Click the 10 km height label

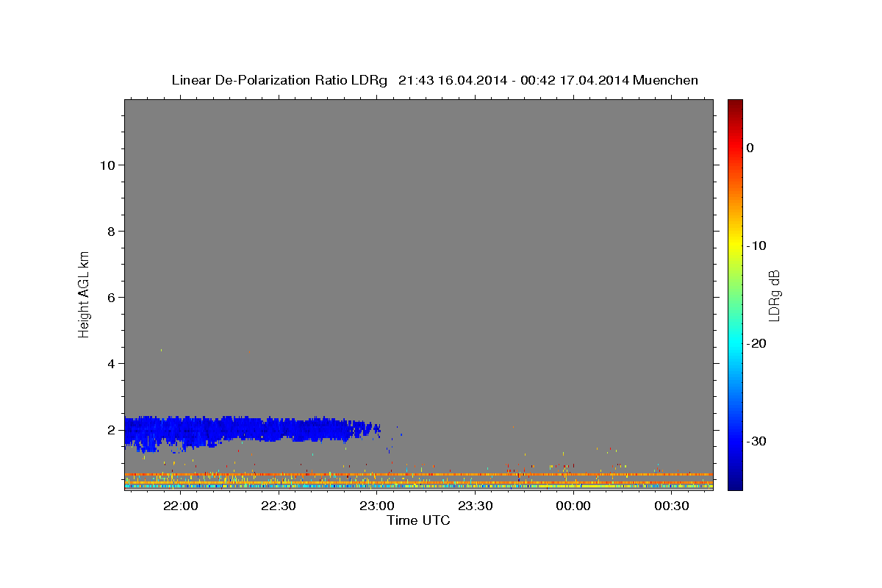click(x=107, y=165)
